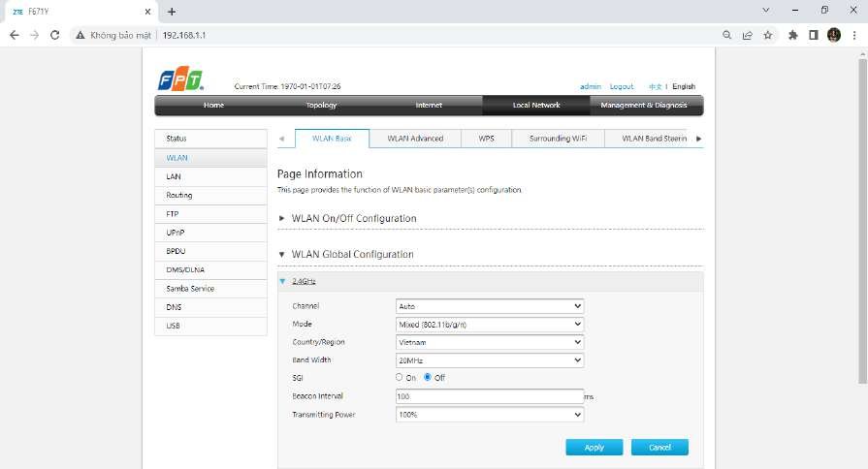Select the SGI Off radio button
The image size is (868, 469).
[428, 377]
